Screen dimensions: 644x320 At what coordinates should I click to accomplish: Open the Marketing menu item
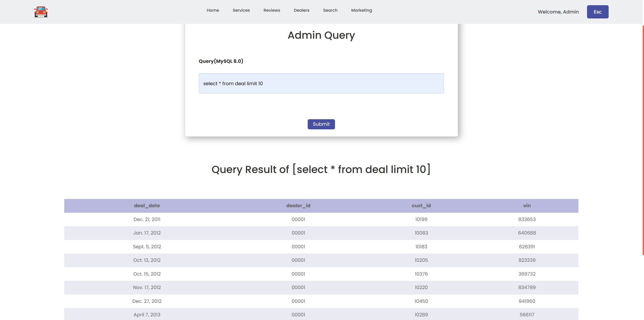[x=361, y=10]
